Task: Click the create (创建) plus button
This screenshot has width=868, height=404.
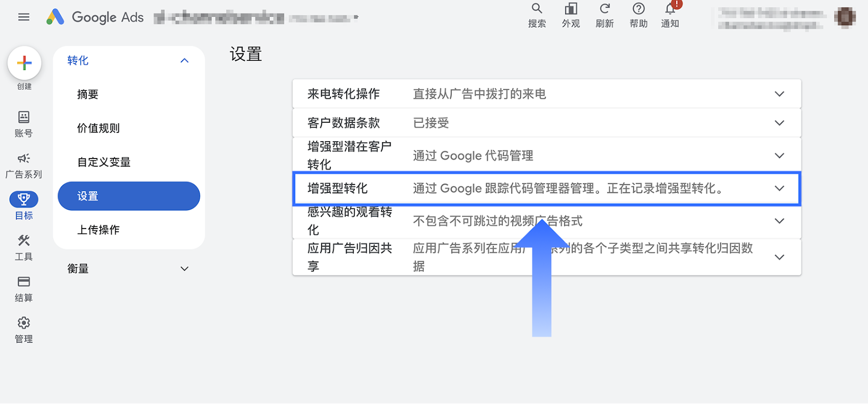Action: 24,63
